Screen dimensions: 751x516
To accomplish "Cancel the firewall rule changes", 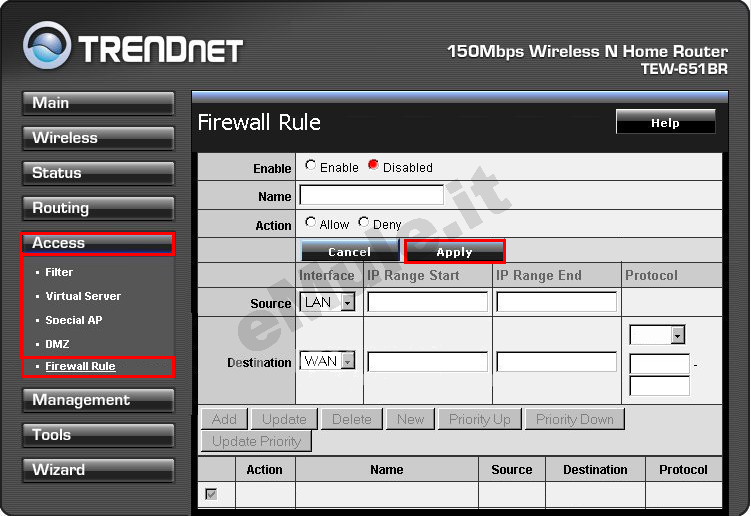I will [350, 252].
